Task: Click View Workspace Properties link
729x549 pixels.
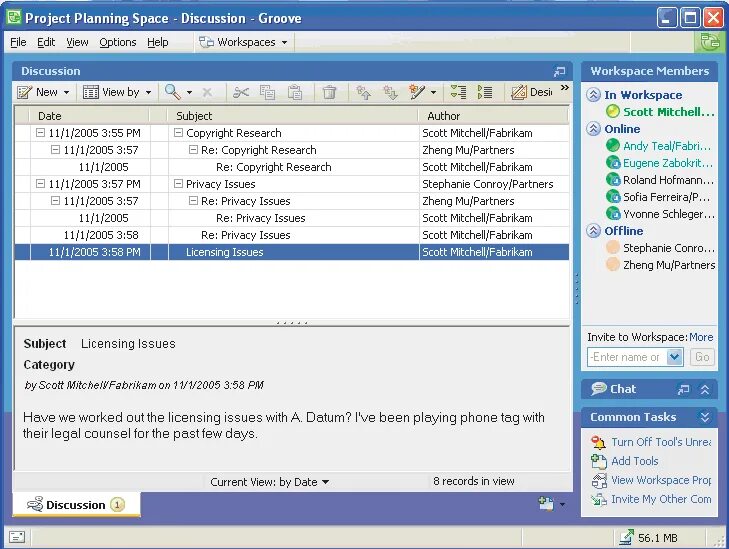Action: coord(651,480)
